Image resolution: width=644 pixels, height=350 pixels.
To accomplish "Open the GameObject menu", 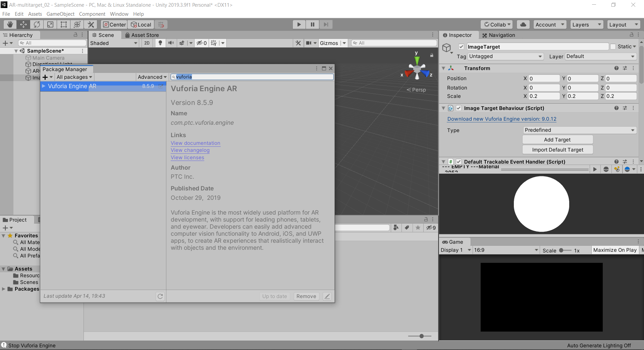I will [x=60, y=14].
